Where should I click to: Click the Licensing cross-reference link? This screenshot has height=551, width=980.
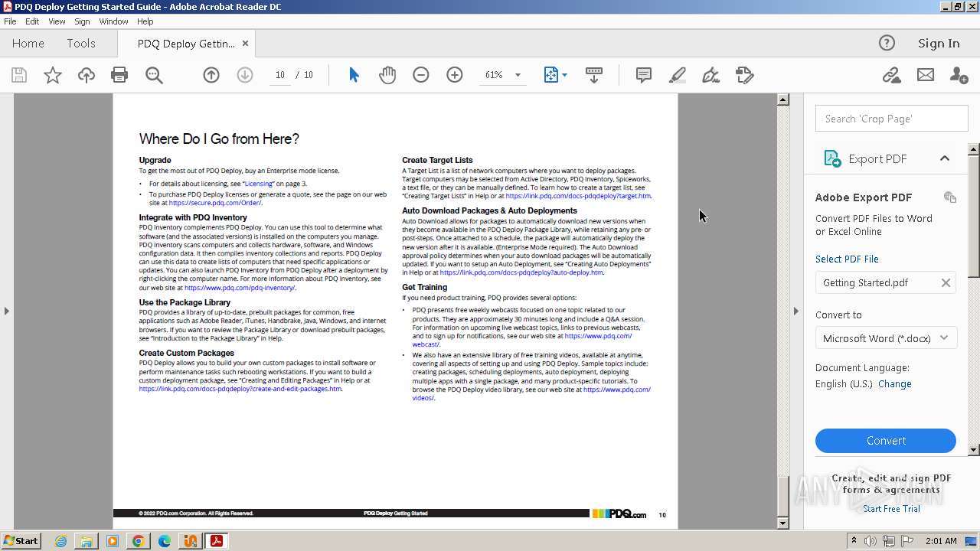pyautogui.click(x=259, y=184)
